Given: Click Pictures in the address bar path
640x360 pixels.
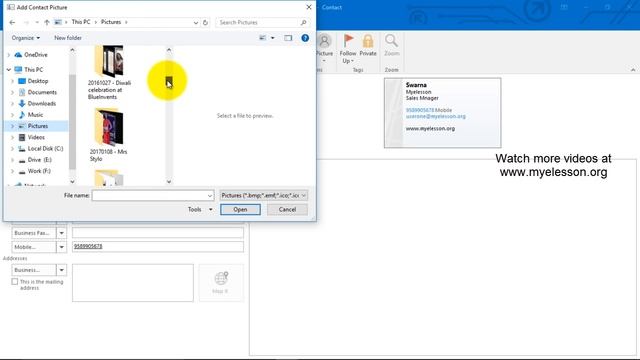Looking at the screenshot, I should pos(111,22).
